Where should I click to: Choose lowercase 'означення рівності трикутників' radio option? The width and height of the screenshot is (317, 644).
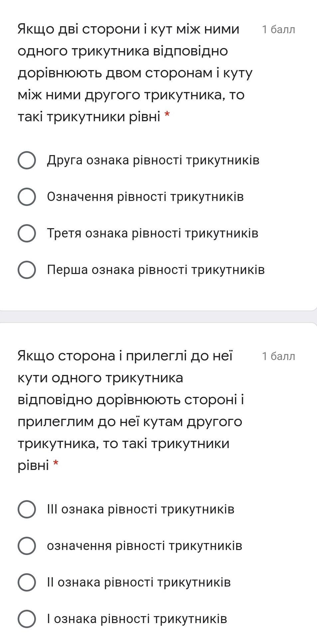pos(27,546)
